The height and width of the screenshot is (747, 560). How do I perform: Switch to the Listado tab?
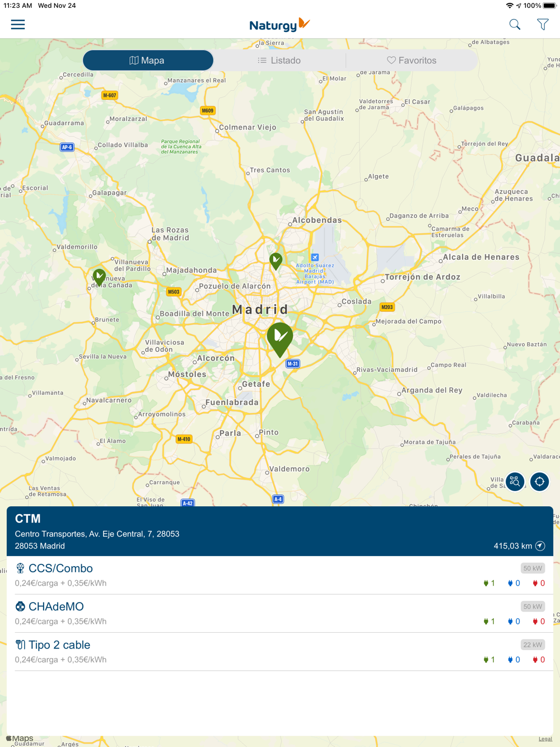tap(279, 60)
